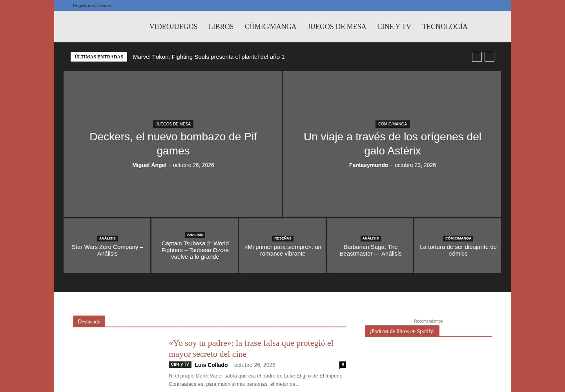The height and width of the screenshot is (392, 565).
Task: Click the Cine y TV category badge
Action: pos(180,365)
